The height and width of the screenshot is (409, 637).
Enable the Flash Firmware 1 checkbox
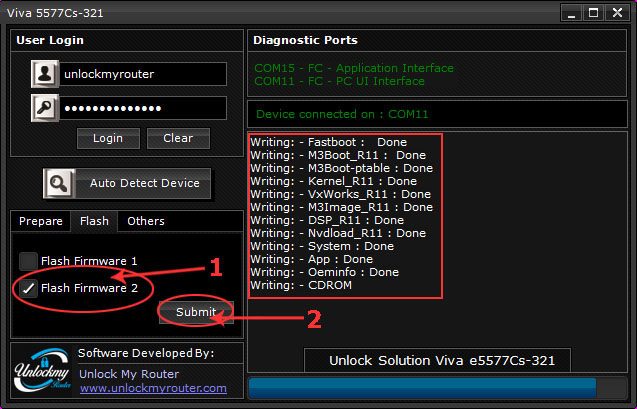point(28,261)
